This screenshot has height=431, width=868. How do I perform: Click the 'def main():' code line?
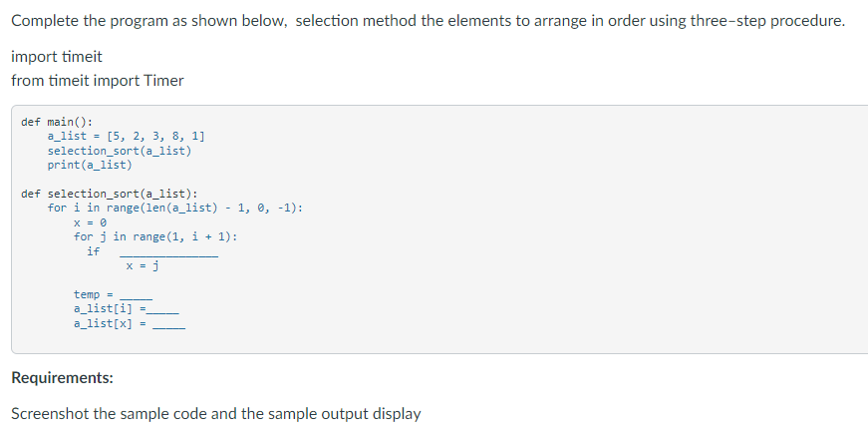click(x=57, y=122)
